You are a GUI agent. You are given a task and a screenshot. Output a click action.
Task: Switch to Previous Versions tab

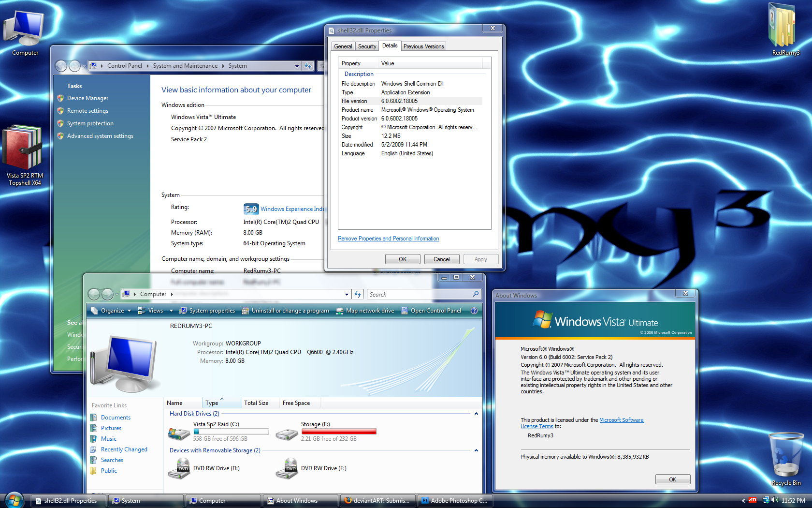click(423, 46)
